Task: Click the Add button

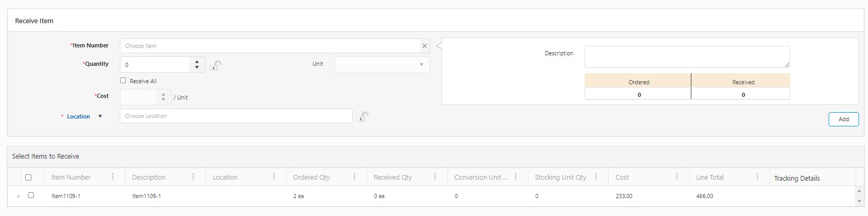Action: click(843, 119)
